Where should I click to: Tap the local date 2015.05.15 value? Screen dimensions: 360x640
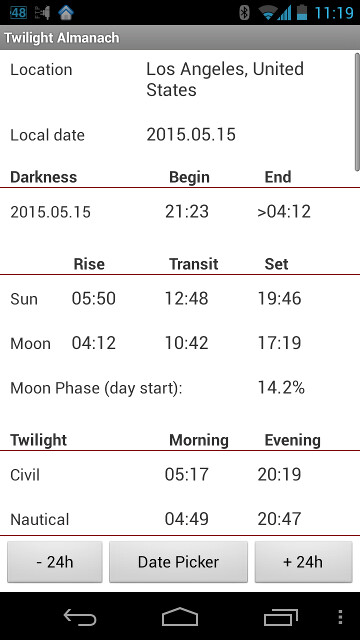(191, 135)
